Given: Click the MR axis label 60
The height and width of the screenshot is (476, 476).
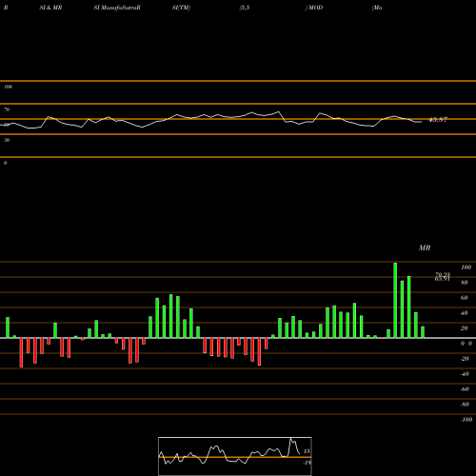Looking at the screenshot, I should pyautogui.click(x=465, y=298).
